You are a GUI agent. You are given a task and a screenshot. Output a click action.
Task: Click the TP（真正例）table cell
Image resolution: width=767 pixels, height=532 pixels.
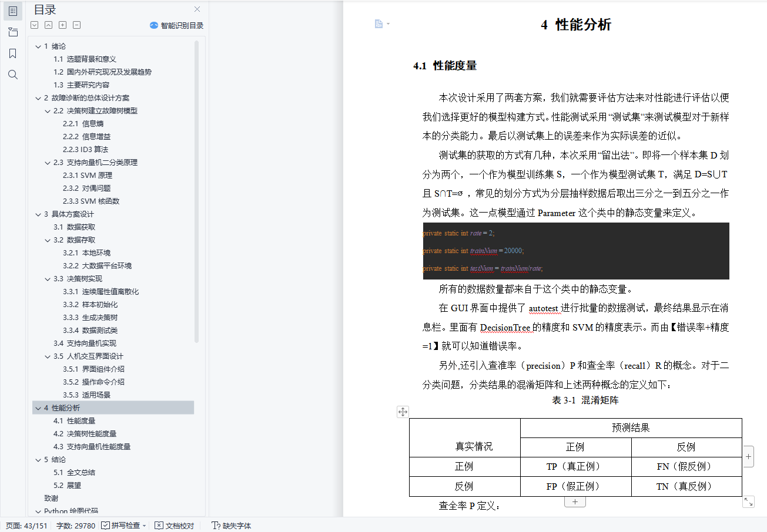click(x=575, y=467)
